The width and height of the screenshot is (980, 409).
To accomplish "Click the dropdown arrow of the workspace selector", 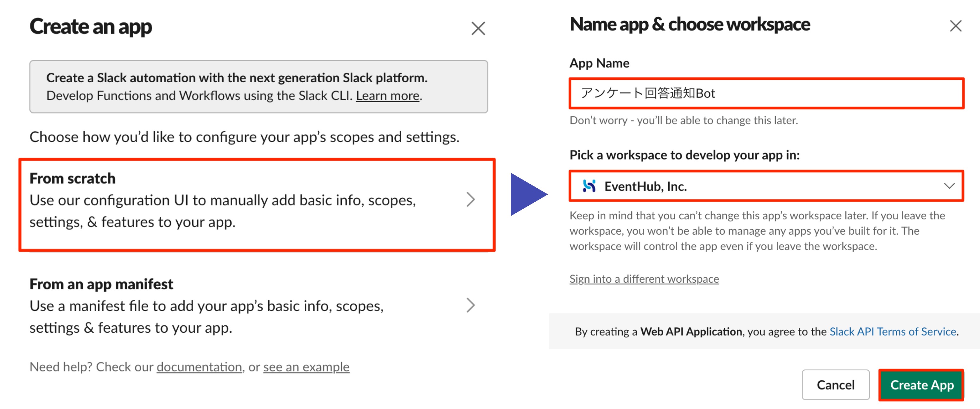I will pyautogui.click(x=949, y=186).
